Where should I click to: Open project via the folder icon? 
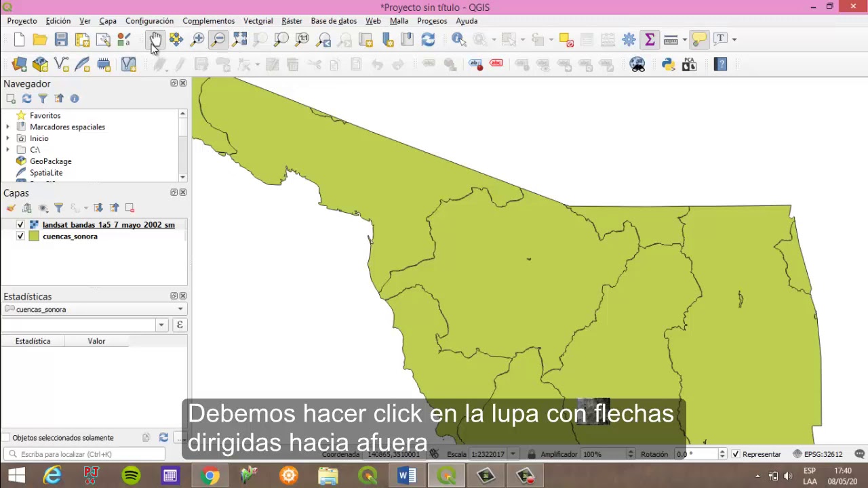point(40,39)
